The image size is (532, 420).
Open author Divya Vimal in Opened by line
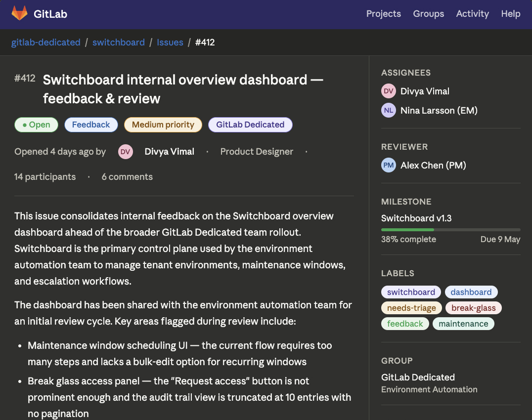point(169,152)
